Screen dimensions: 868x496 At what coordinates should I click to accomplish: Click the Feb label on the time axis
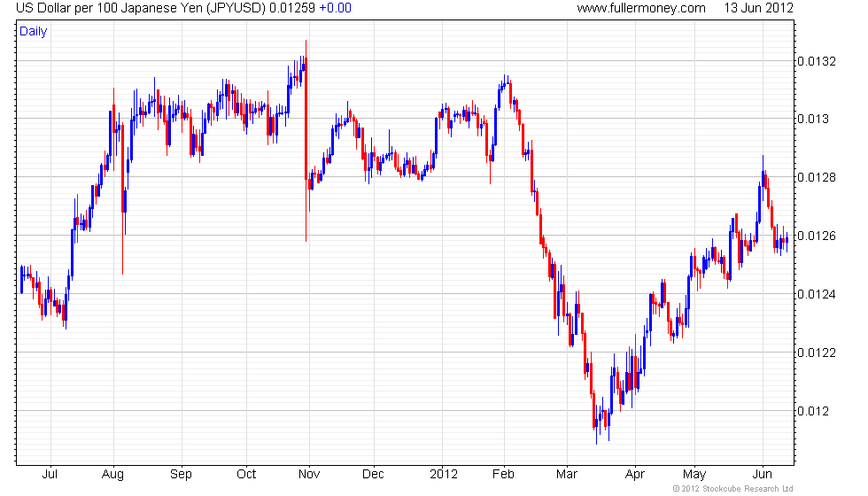pos(504,475)
